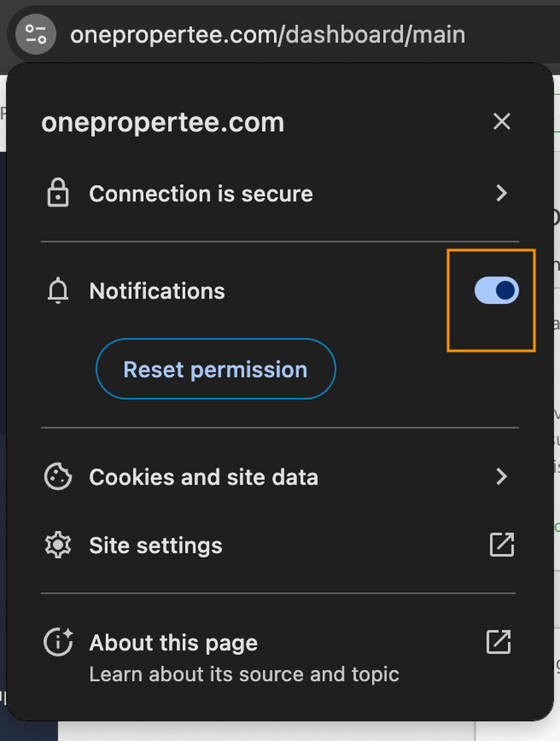Image resolution: width=560 pixels, height=741 pixels.
Task: Click the gear icon for Site settings
Action: [58, 545]
